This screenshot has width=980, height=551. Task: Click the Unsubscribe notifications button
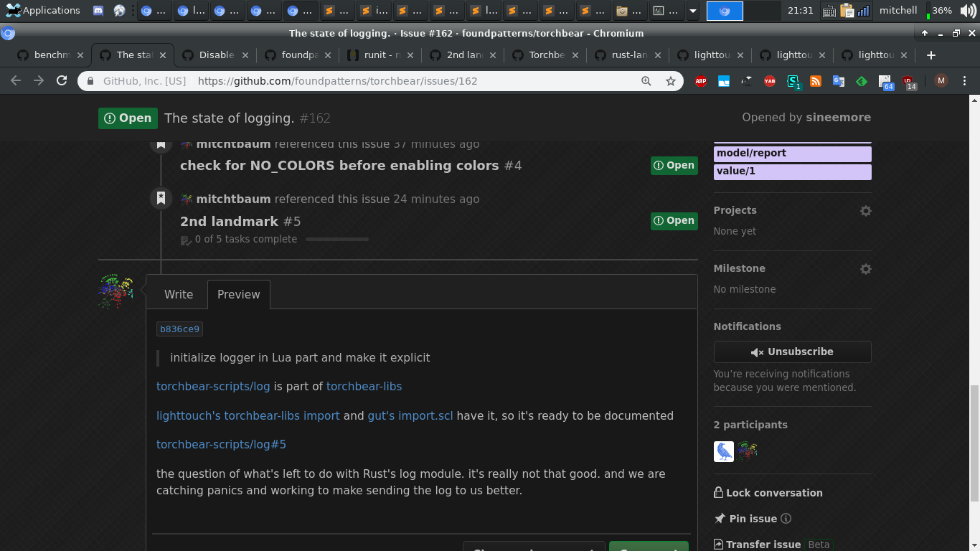pos(792,352)
